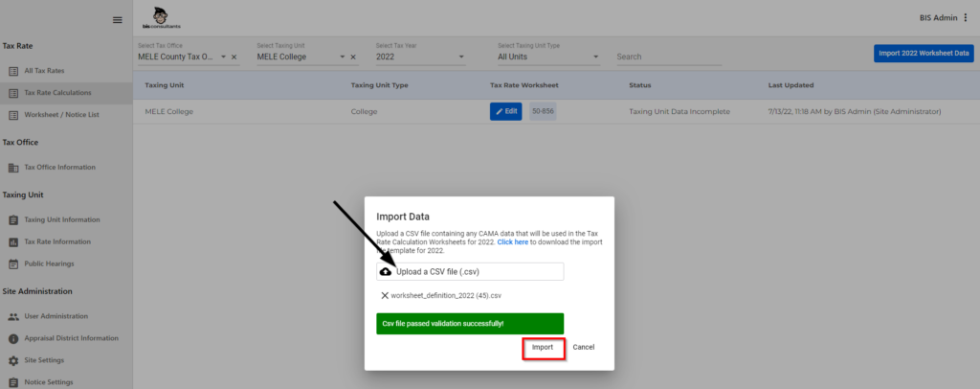Cancel the Import Data dialog
The image size is (980, 389).
tap(584, 347)
